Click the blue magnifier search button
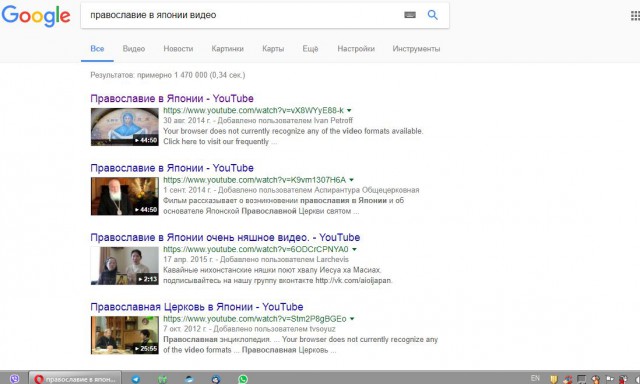Viewport: 640px width, 384px height. click(x=433, y=15)
